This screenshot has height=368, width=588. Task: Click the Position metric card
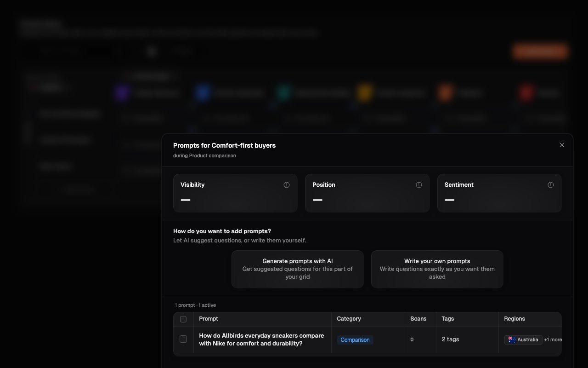click(367, 193)
